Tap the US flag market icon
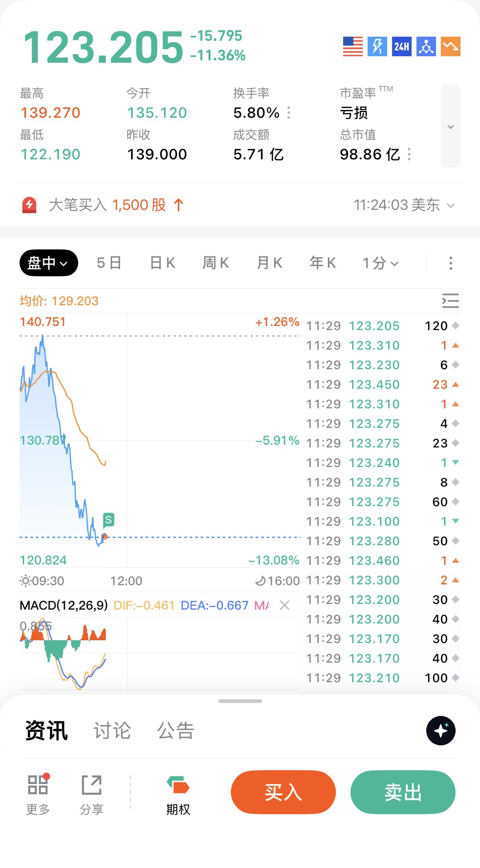This screenshot has height=868, width=480. 353,46
